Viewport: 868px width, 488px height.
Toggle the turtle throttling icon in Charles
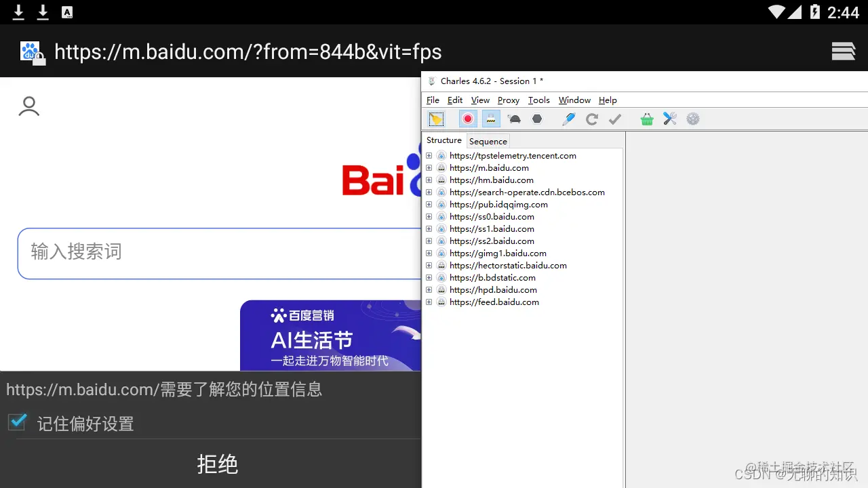[x=514, y=119]
